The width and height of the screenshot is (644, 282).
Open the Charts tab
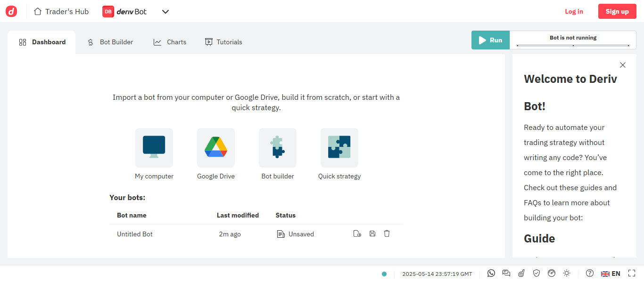[x=170, y=42]
